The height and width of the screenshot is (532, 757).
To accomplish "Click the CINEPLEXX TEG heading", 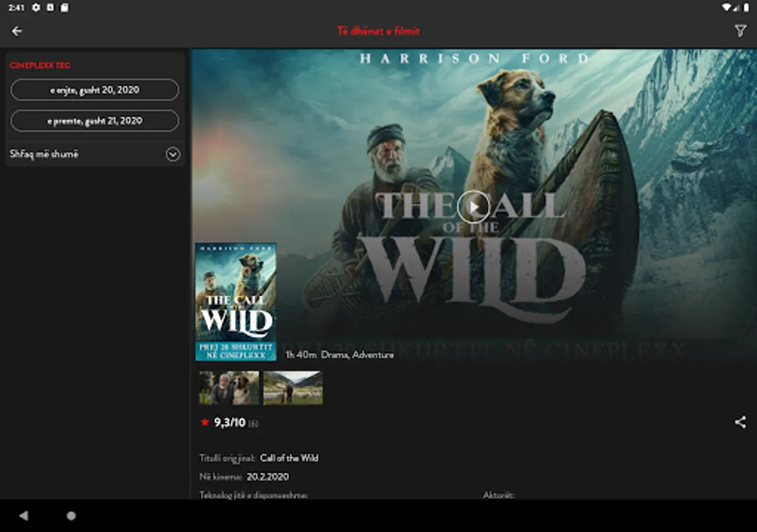I will pos(40,66).
